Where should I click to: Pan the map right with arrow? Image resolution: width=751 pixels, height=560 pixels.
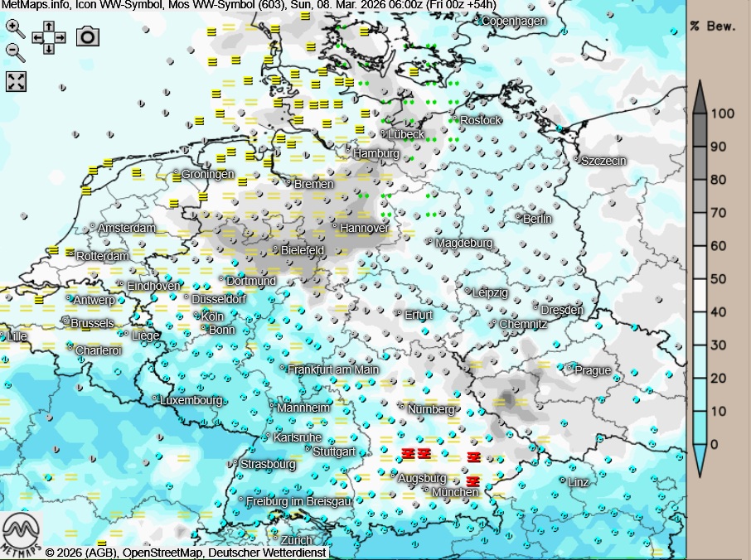61,37
